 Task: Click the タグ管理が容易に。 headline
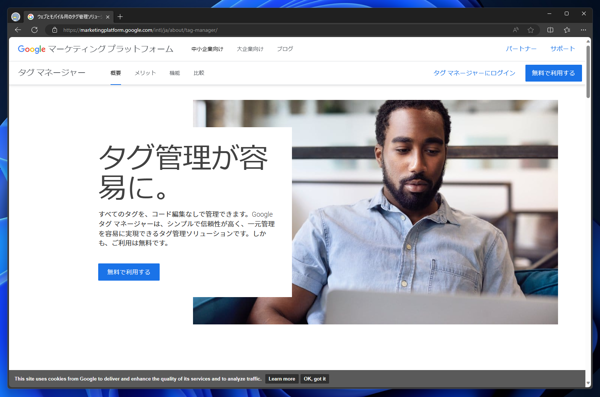(183, 172)
